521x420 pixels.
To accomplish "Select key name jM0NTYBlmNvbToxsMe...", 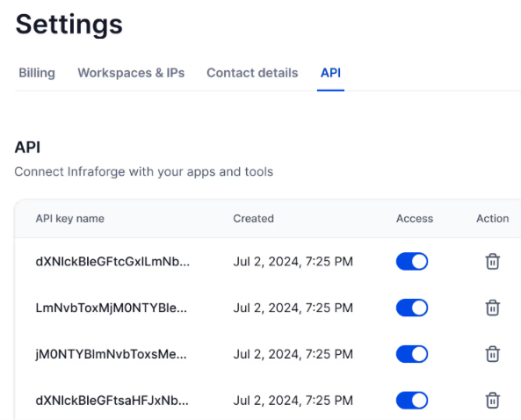I will [x=111, y=354].
